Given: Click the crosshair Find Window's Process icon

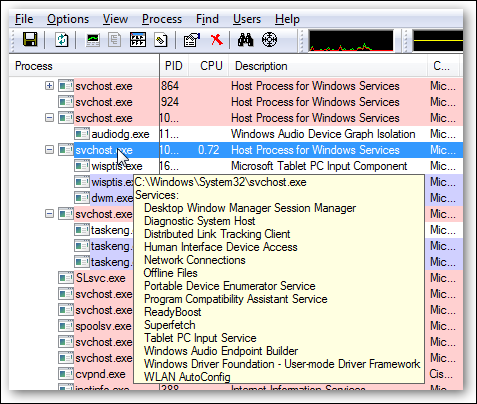Looking at the screenshot, I should tap(269, 40).
